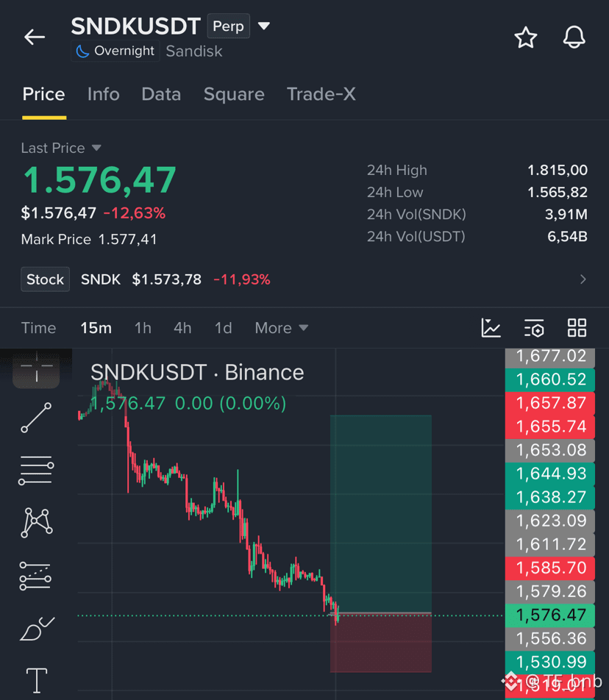Image resolution: width=609 pixels, height=700 pixels.
Task: Select the 15m timeframe
Action: (96, 328)
